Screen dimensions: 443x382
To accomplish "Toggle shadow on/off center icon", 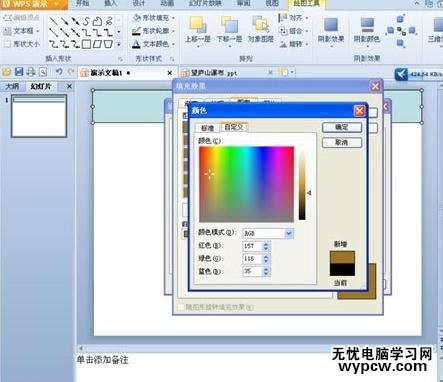I will coord(401,31).
